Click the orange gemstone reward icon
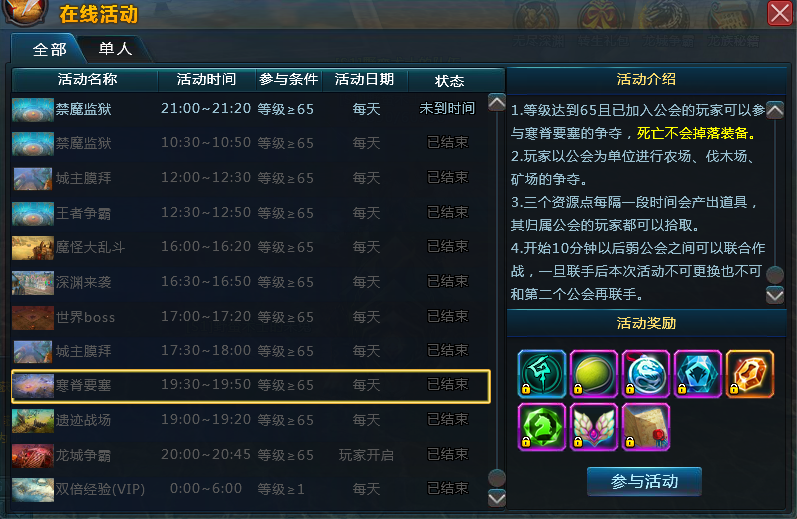797x519 pixels. coord(750,374)
